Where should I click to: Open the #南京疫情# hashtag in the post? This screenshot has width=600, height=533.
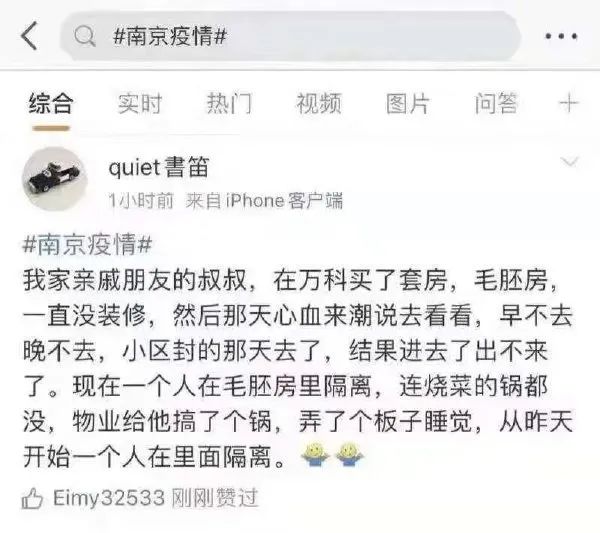pos(88,244)
